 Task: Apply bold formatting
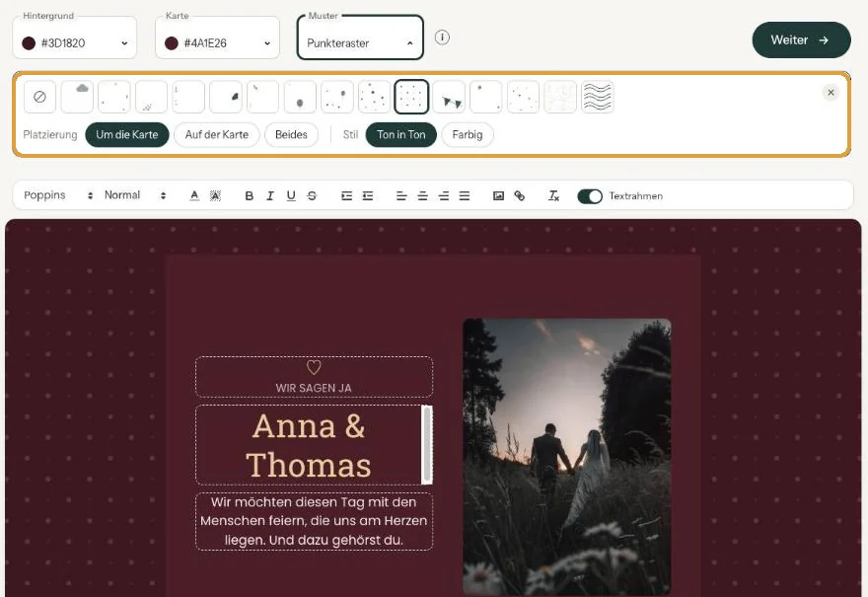[x=250, y=195]
